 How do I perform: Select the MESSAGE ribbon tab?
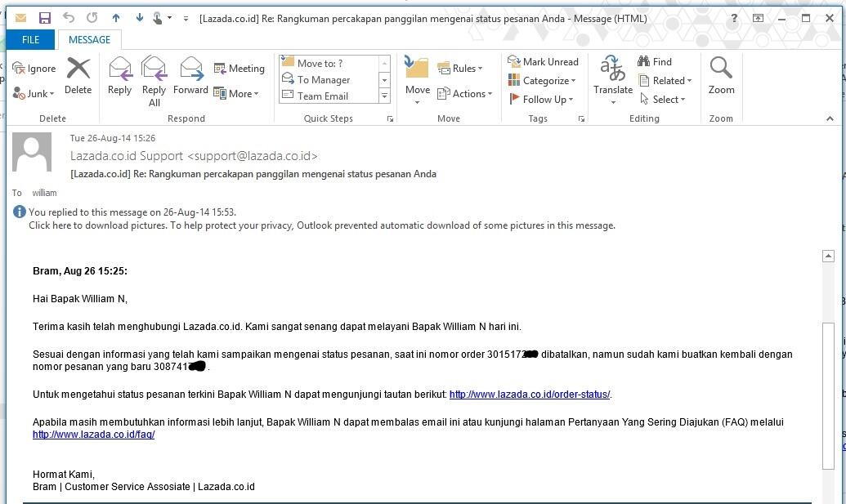[x=89, y=40]
